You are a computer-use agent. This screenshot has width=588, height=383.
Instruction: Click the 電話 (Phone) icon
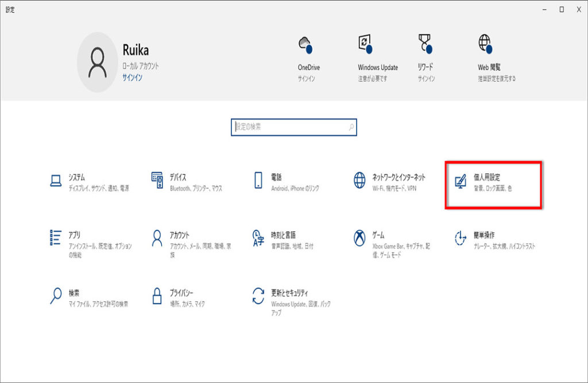point(258,181)
